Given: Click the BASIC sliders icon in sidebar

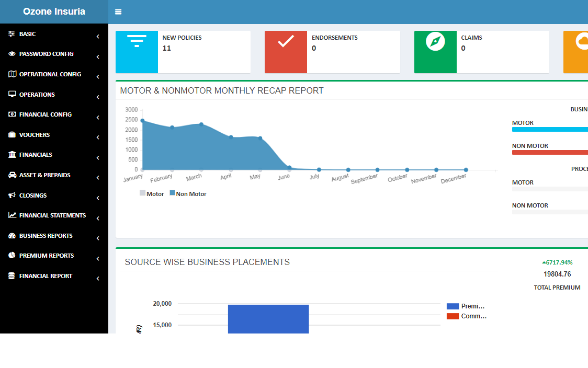Looking at the screenshot, I should coord(12,34).
